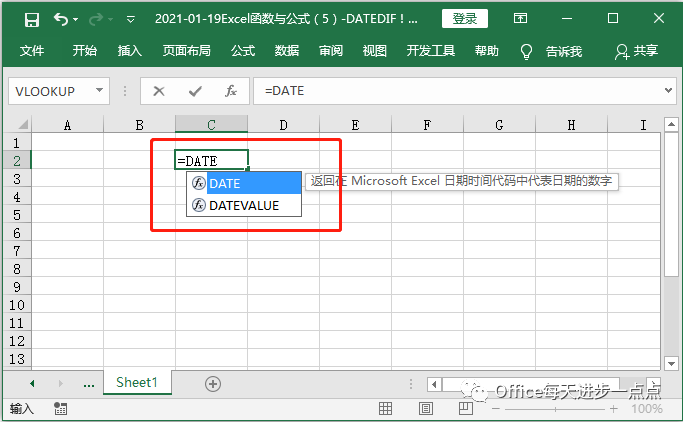
Task: Click the zoom slider in status bar
Action: click(555, 409)
